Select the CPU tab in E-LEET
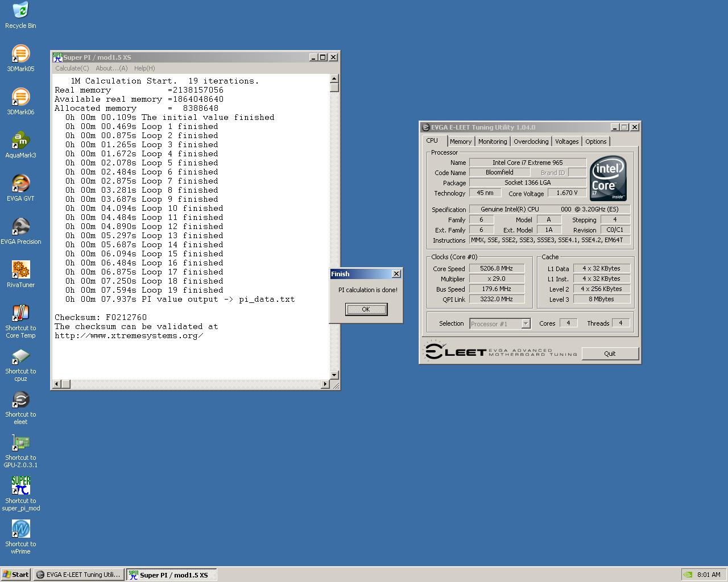Screen dimensions: 728x582 click(432, 140)
